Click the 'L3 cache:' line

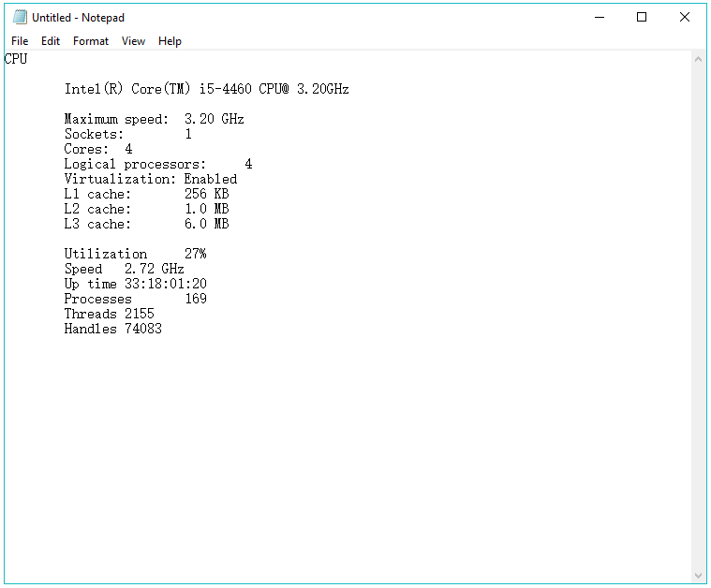(x=146, y=224)
